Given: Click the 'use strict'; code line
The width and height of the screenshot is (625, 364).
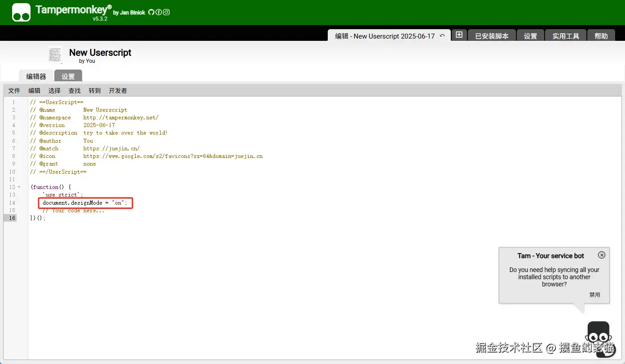Looking at the screenshot, I should point(63,195).
